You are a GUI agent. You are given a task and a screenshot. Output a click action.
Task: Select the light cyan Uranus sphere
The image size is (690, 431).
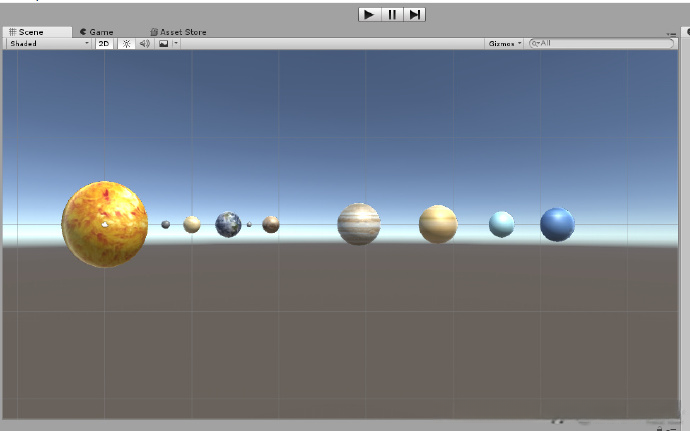click(502, 224)
